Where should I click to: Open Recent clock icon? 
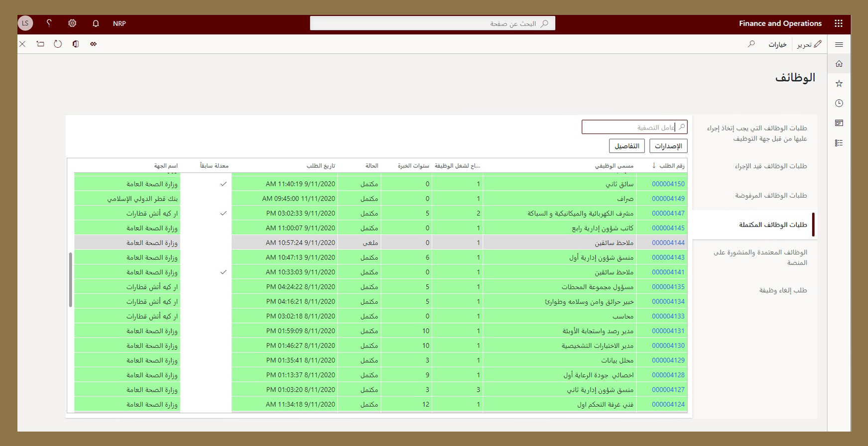coord(839,103)
